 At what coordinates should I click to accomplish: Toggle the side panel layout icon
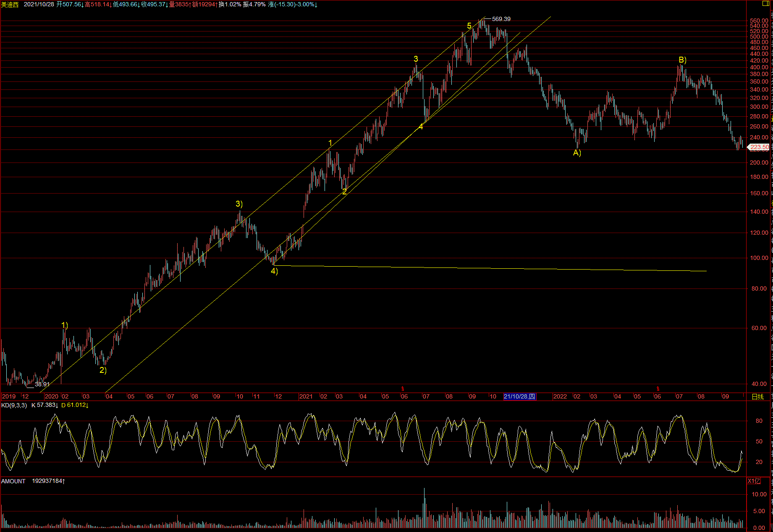(x=765, y=4)
